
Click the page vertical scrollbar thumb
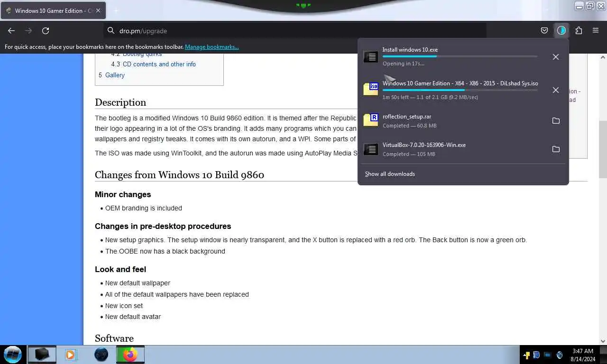click(x=603, y=150)
